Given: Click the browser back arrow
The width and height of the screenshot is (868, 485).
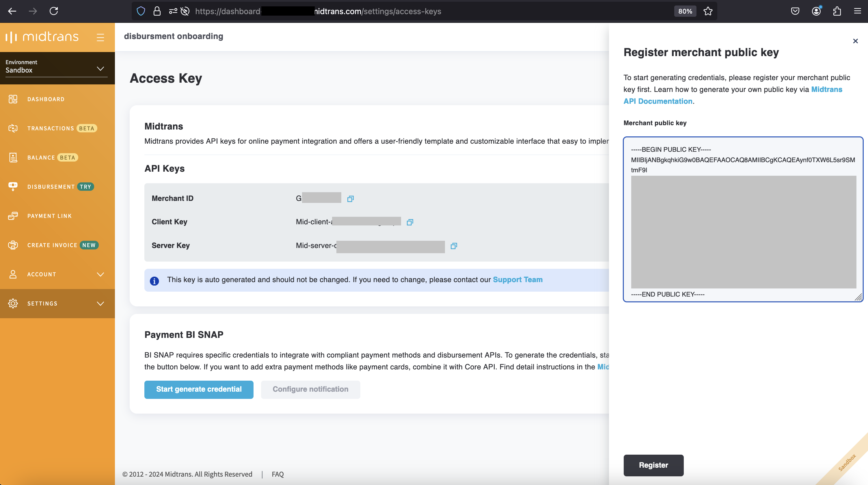Looking at the screenshot, I should [x=12, y=11].
